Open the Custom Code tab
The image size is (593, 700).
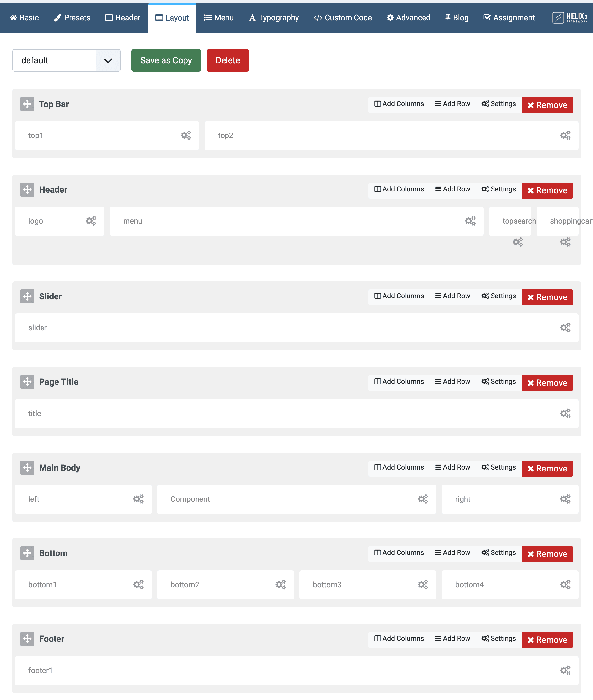(x=342, y=18)
